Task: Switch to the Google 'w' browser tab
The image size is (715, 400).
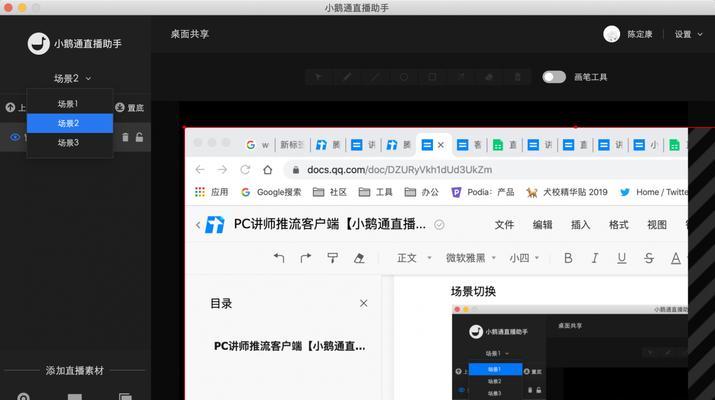Action: 258,145
